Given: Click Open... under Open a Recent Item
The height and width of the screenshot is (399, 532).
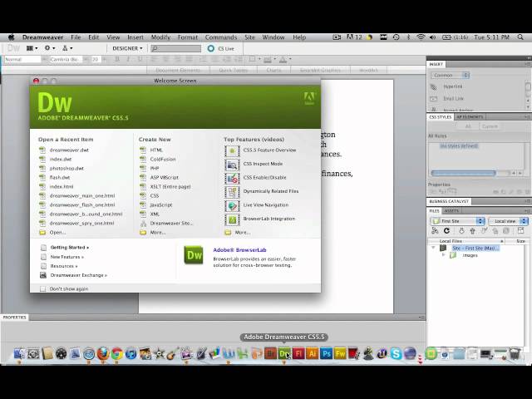Looking at the screenshot, I should point(57,233).
